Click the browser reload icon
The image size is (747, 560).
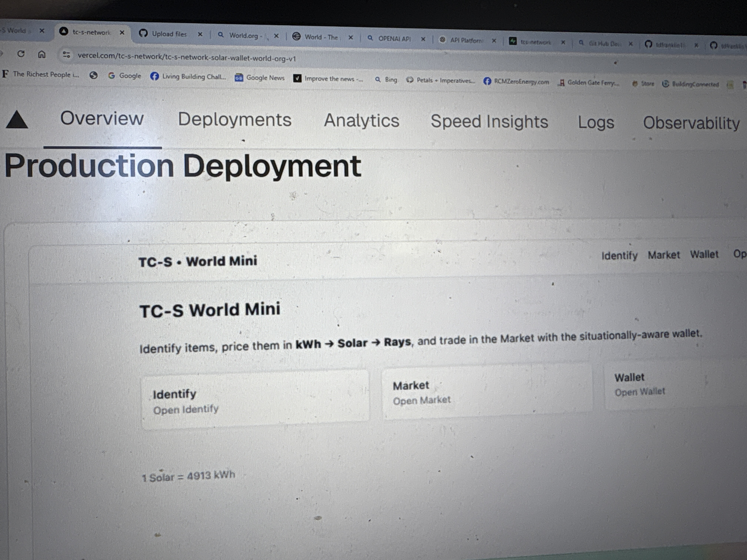tap(21, 54)
